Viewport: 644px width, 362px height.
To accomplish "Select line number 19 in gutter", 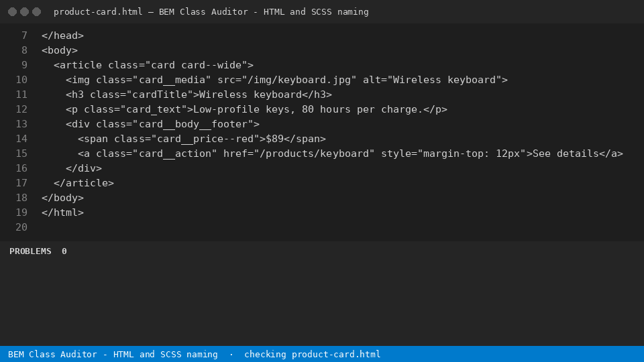I will [21, 213].
